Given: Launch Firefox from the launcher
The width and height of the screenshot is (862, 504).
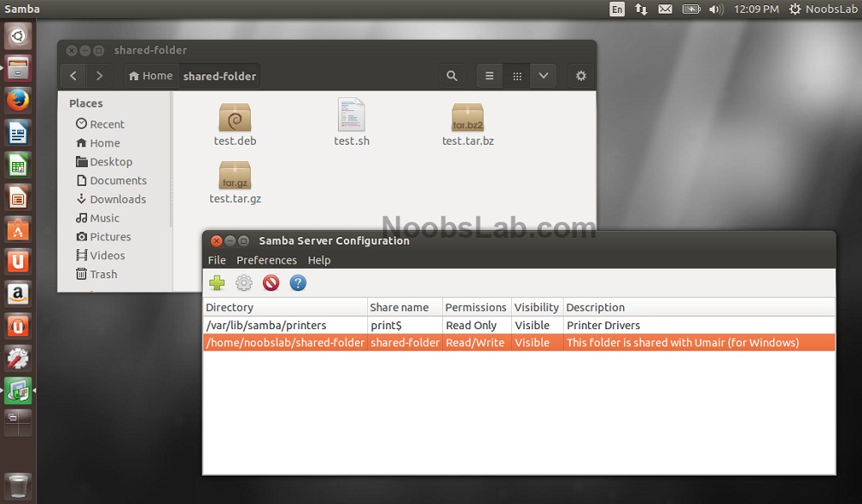Looking at the screenshot, I should point(18,101).
